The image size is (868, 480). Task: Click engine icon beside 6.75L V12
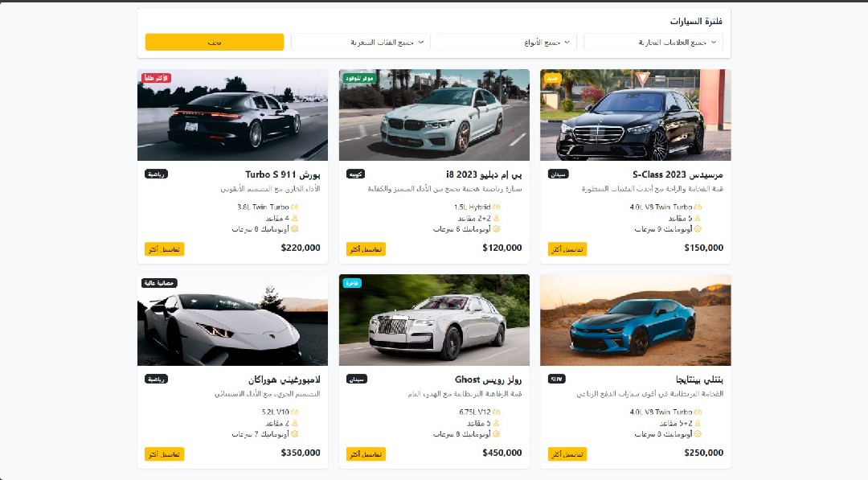[496, 412]
